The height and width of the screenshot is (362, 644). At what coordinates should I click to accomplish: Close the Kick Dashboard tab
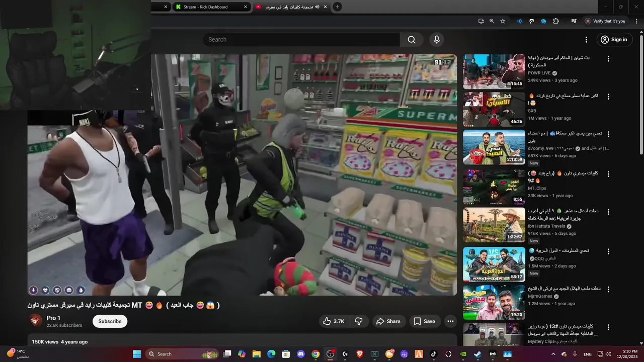246,7
